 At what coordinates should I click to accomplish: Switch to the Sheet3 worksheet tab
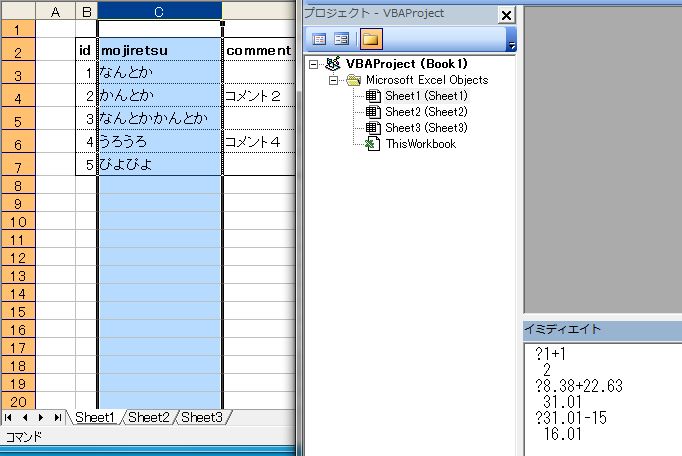[x=202, y=417]
